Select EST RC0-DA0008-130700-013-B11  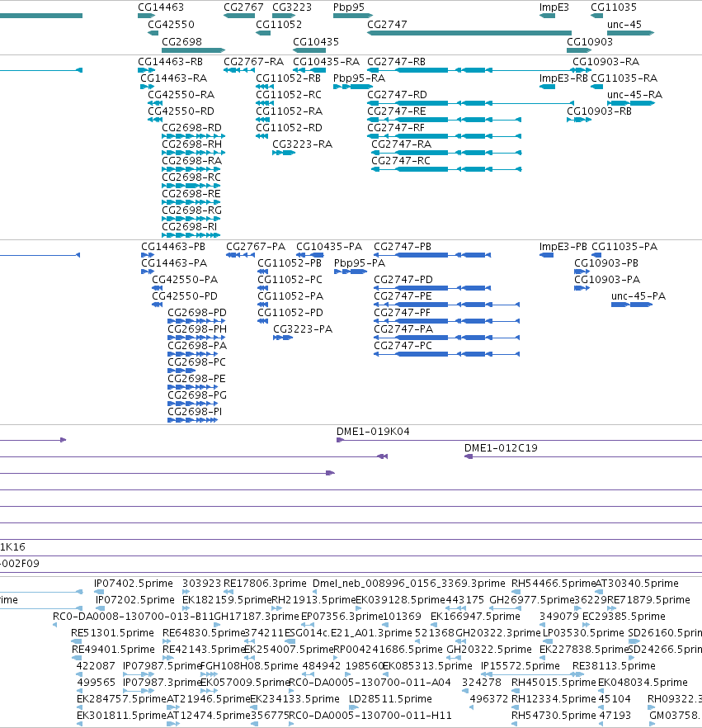pyautogui.click(x=133, y=617)
